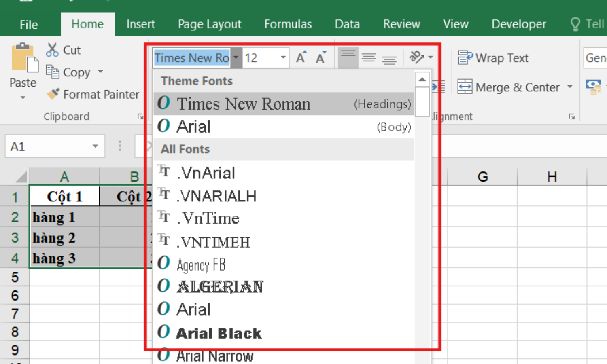Click the Copy icon
This screenshot has height=364, width=607.
coord(53,72)
